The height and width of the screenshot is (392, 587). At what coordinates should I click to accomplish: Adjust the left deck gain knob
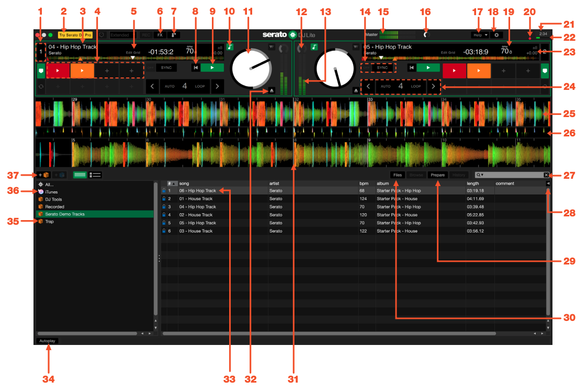coord(284,49)
